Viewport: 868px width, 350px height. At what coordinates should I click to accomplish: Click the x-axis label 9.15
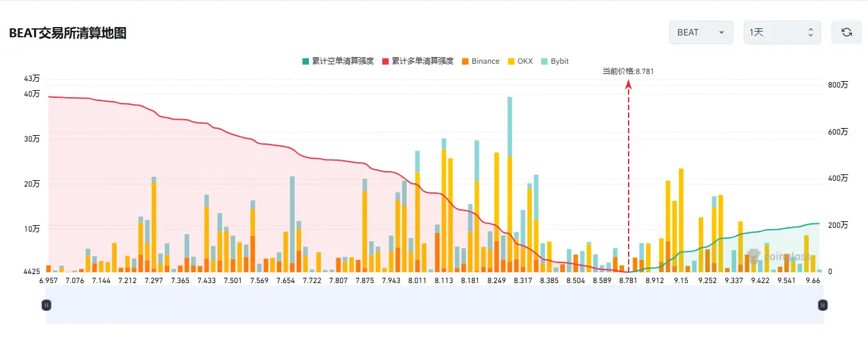tap(681, 281)
